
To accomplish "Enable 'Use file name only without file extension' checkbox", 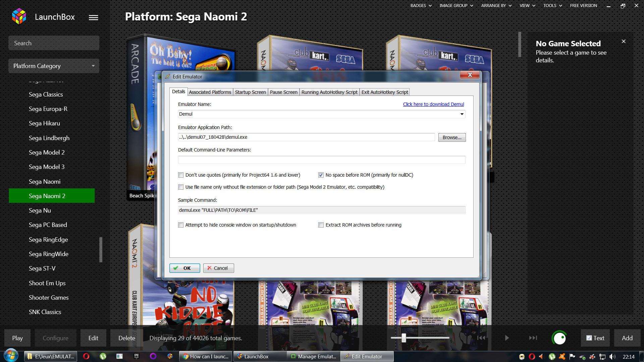I will click(x=181, y=187).
